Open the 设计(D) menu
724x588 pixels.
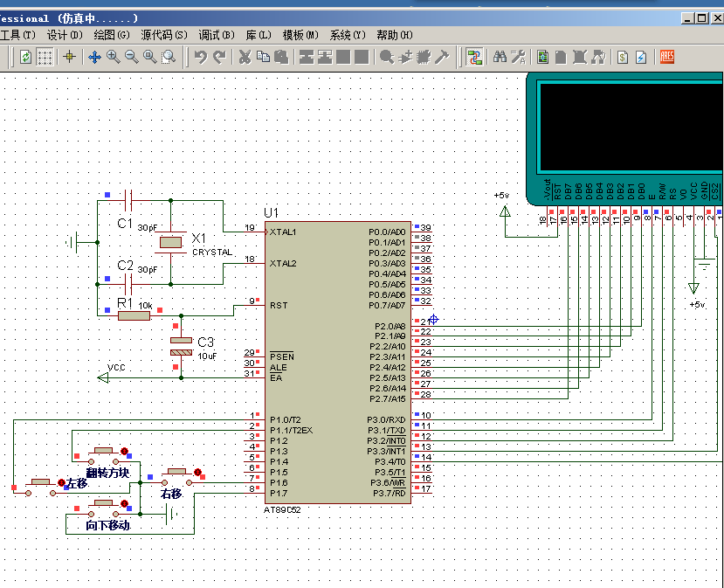pyautogui.click(x=65, y=35)
